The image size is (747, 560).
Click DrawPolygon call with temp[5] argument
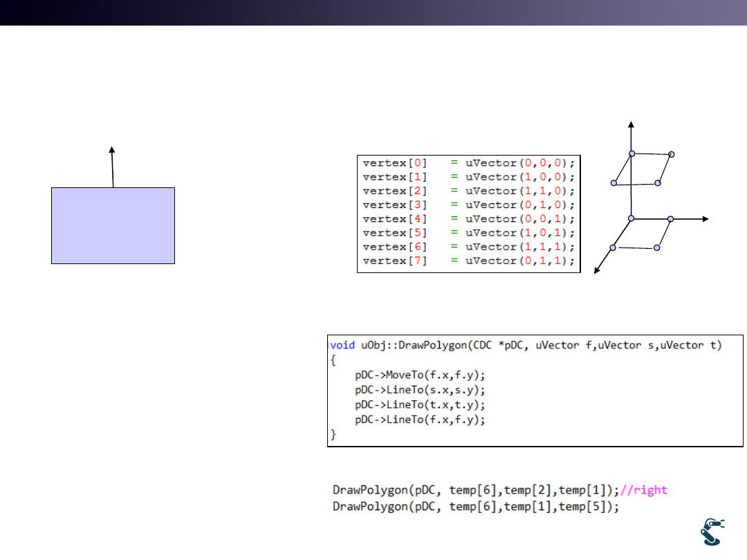(475, 507)
